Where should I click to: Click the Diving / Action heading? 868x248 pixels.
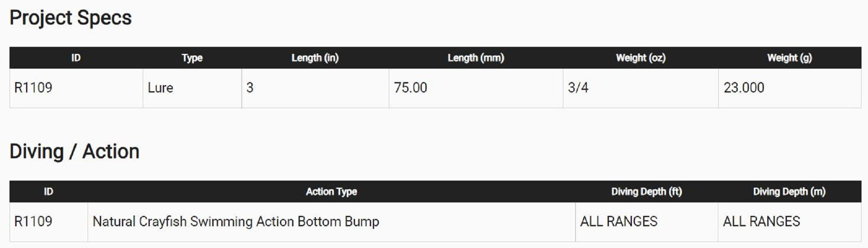74,152
